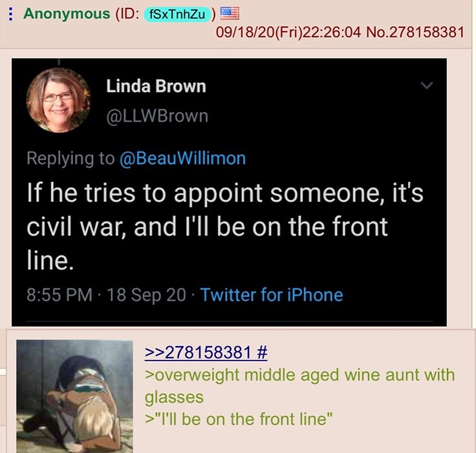Click the post timestamp 09/18/20(Fri)22:26:04
The height and width of the screenshot is (453, 476).
(288, 32)
